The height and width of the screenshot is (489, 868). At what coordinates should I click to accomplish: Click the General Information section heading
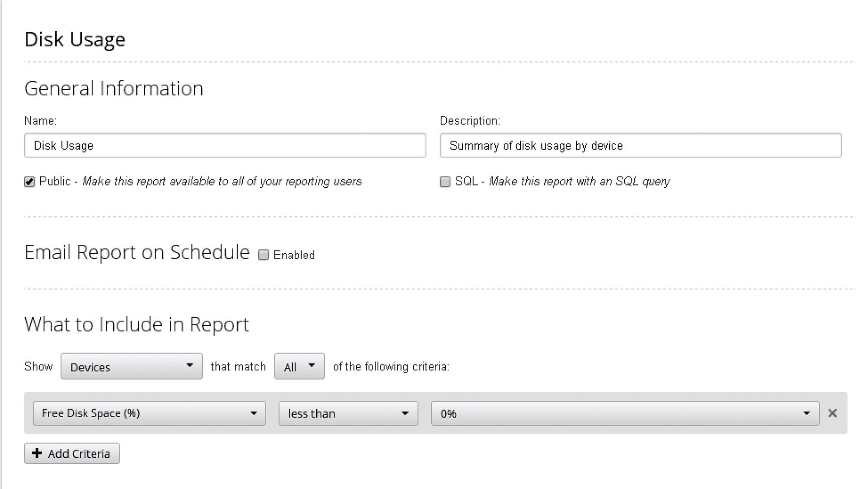pyautogui.click(x=114, y=88)
